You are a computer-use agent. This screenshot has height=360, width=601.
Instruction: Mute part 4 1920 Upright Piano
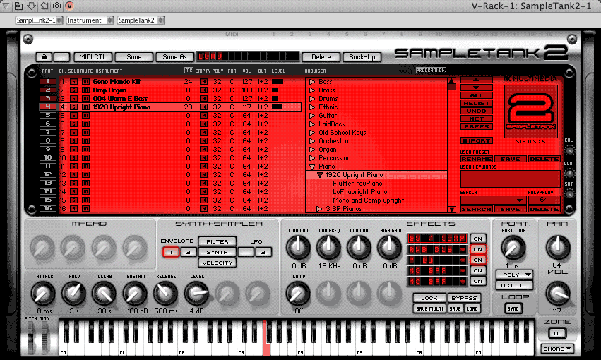(x=86, y=107)
